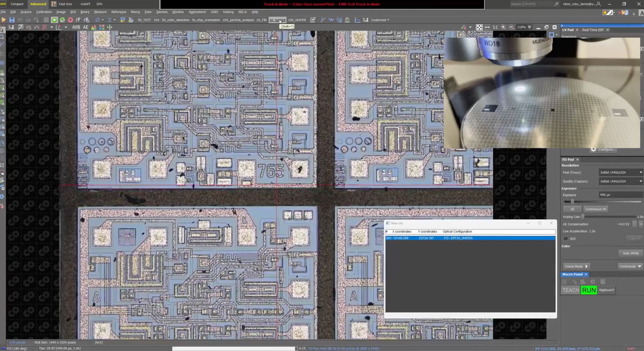Adjust the Exposure slider handle
644x351 pixels.
572,202
